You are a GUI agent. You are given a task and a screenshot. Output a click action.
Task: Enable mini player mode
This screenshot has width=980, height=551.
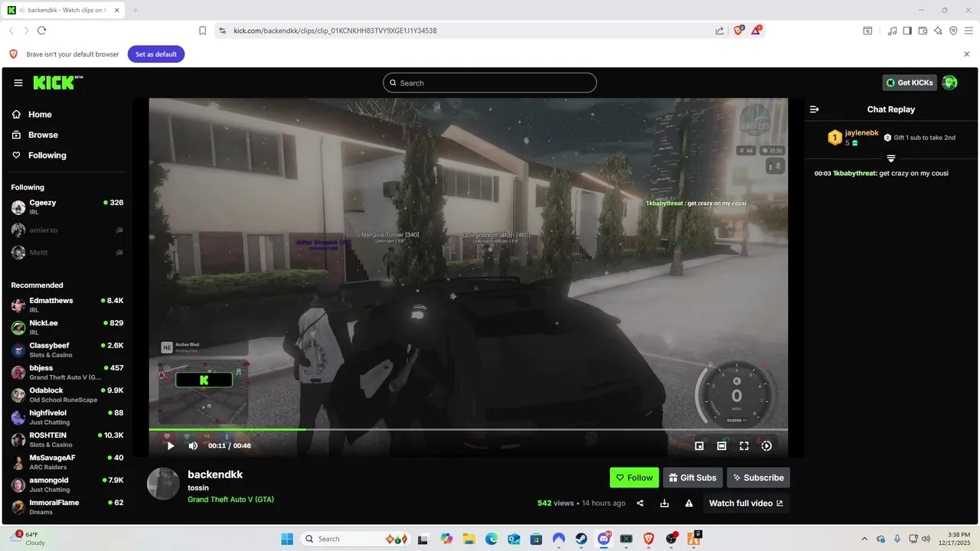tap(699, 445)
